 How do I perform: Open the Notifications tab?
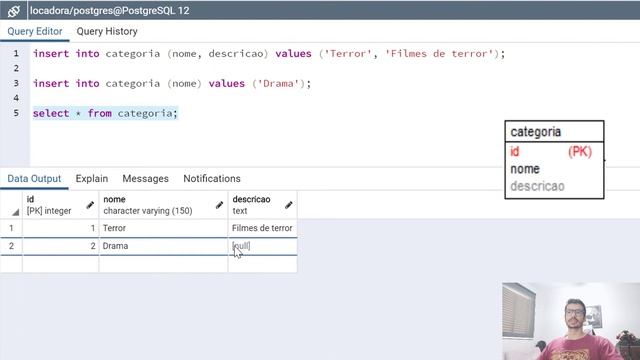[212, 179]
